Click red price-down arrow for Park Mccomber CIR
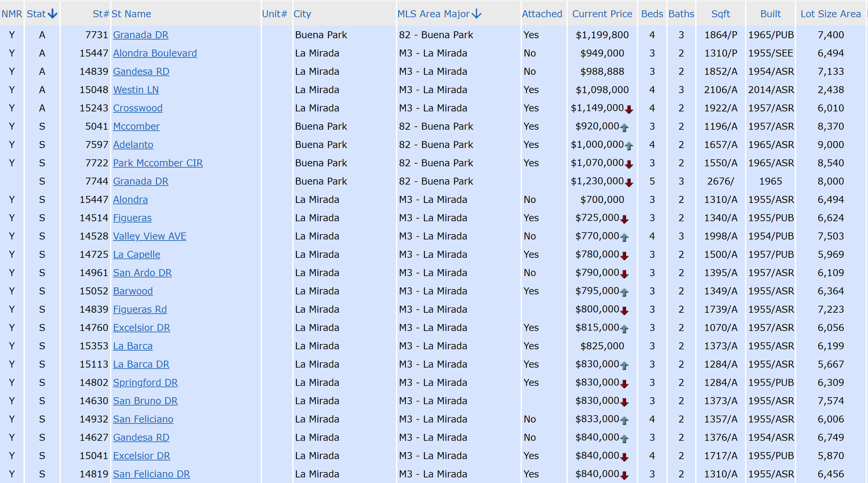 click(x=629, y=165)
